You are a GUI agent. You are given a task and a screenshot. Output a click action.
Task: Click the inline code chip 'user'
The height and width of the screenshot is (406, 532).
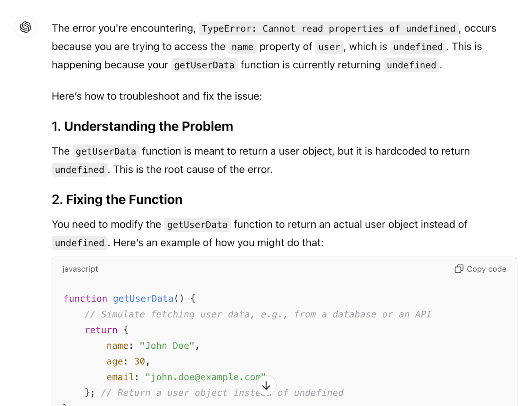click(329, 47)
